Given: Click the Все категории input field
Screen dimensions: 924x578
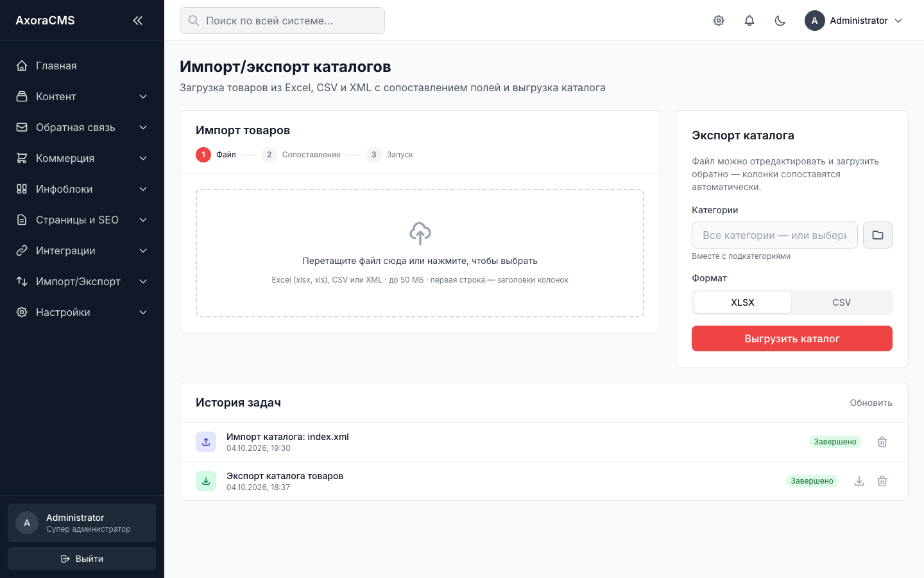Looking at the screenshot, I should tap(774, 235).
